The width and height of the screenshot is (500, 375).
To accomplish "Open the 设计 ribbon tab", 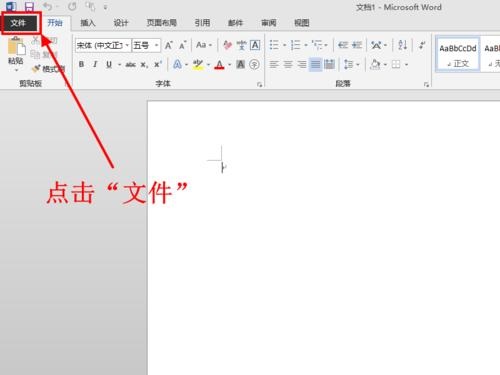I will point(121,23).
